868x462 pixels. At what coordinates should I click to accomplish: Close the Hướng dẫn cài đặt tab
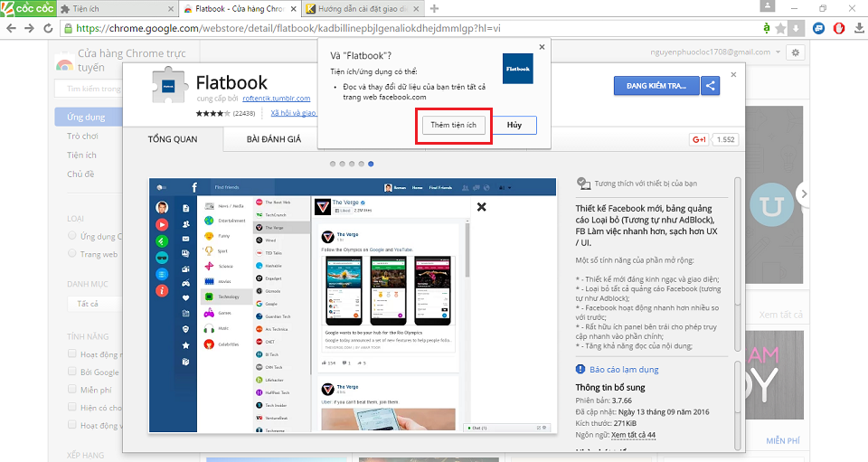pos(416,9)
